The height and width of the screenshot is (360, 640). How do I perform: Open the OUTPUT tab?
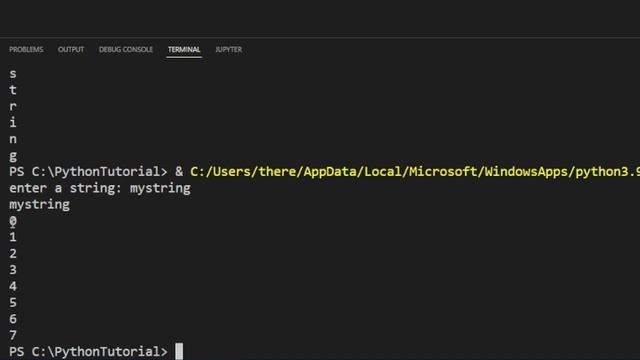[x=71, y=49]
